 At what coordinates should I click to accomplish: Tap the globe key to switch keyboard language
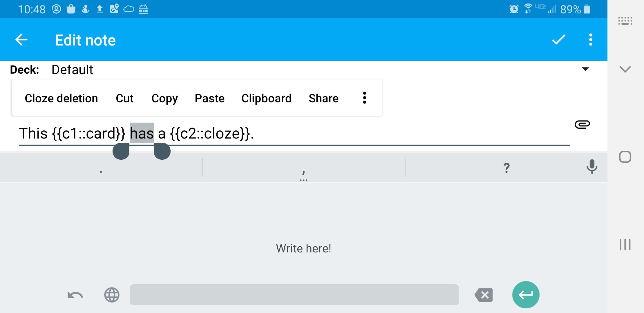(112, 295)
